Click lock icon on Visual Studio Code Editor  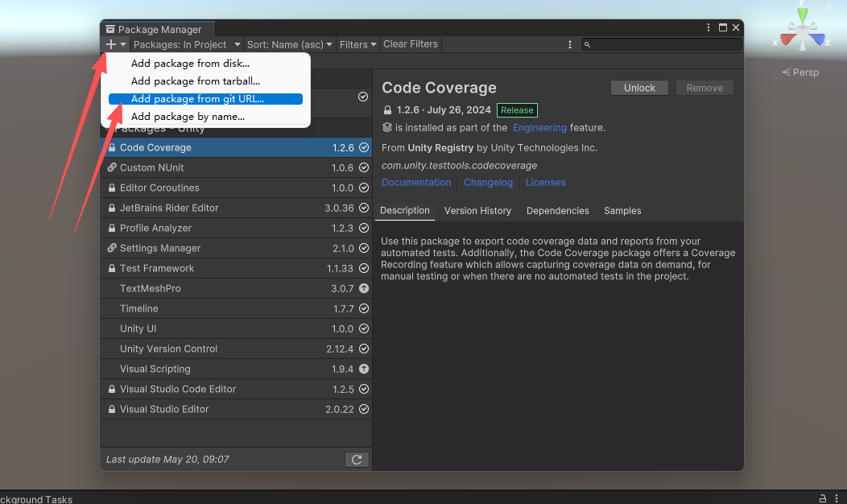click(x=112, y=389)
